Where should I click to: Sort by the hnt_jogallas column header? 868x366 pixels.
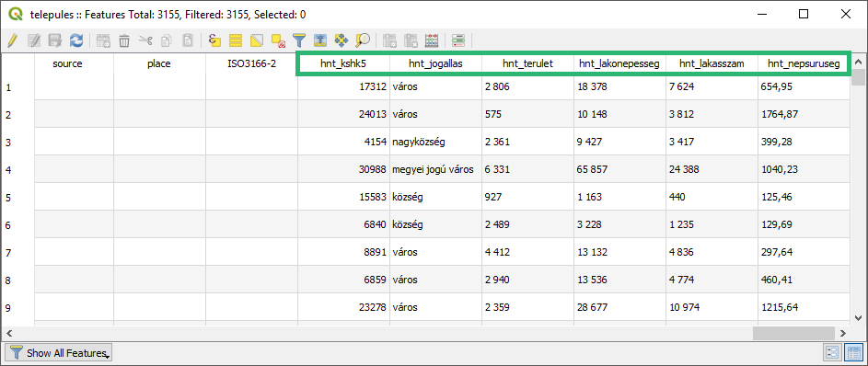[435, 63]
